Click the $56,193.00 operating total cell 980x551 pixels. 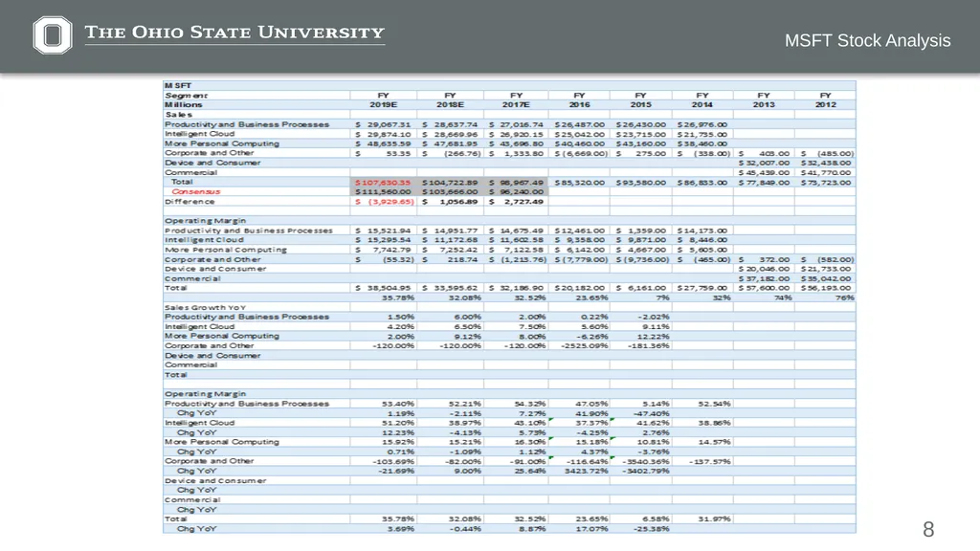(x=826, y=288)
